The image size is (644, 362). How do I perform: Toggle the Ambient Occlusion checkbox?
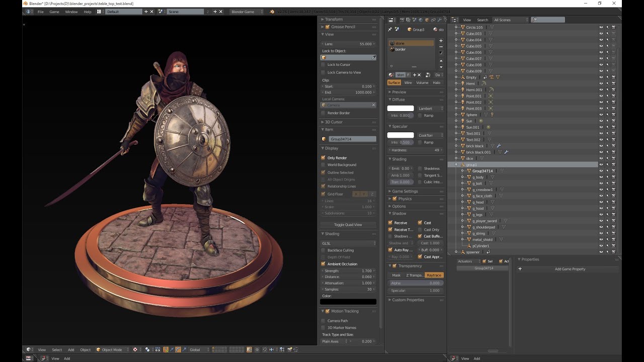click(323, 264)
